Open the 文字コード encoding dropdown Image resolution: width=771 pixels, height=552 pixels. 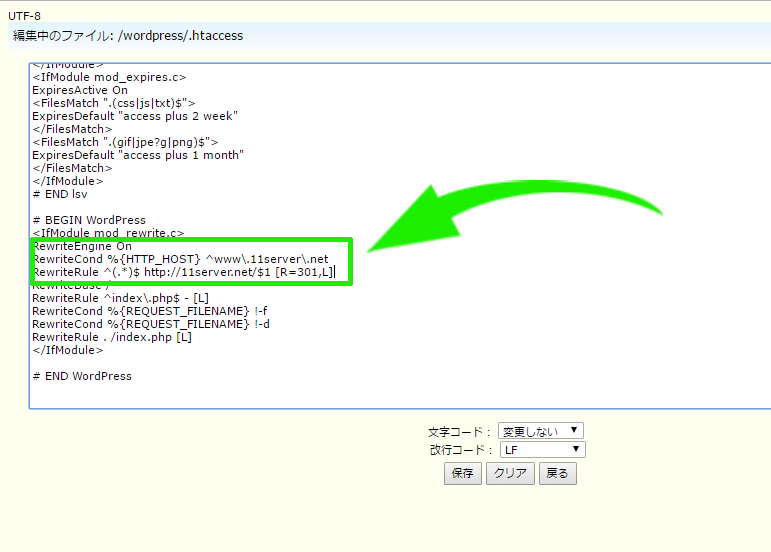[x=540, y=431]
